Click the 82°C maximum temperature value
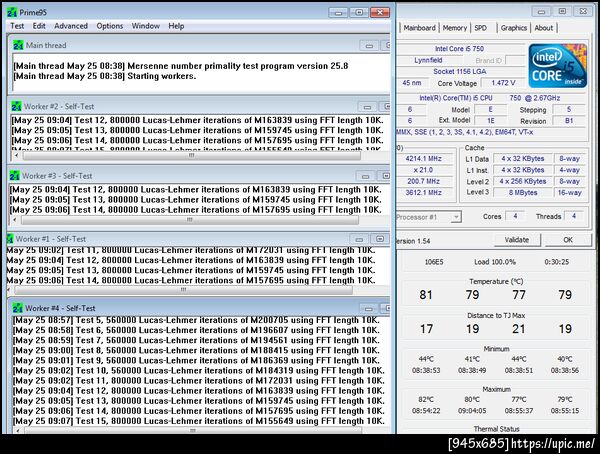This screenshot has width=600, height=454. 426,399
